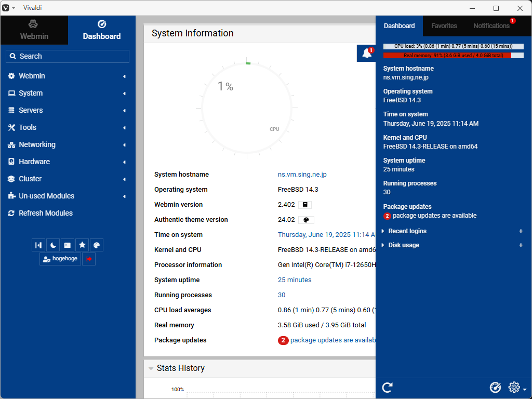Expand the Servers menu category

[x=68, y=110]
